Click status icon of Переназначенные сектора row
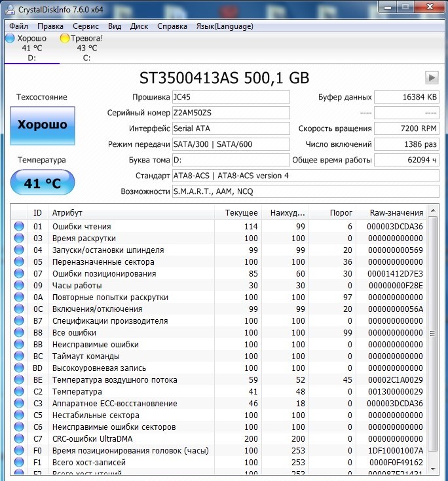The width and height of the screenshot is (448, 481). 19,261
